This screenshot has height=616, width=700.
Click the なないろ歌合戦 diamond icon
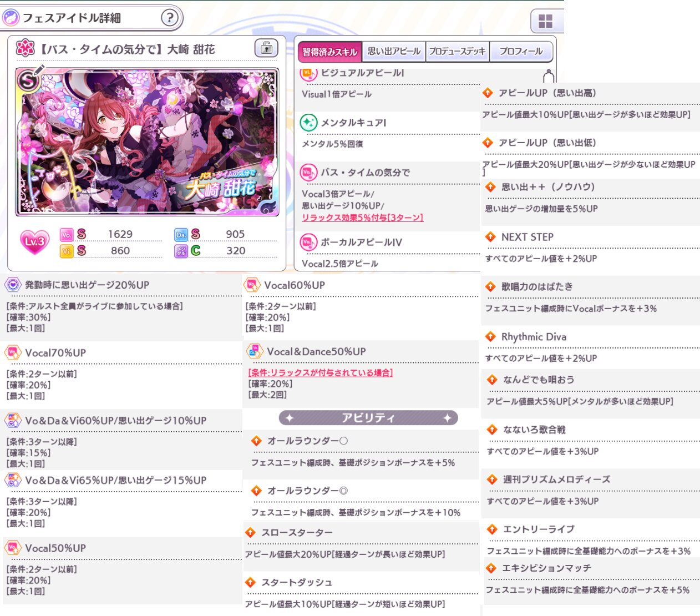click(x=492, y=430)
